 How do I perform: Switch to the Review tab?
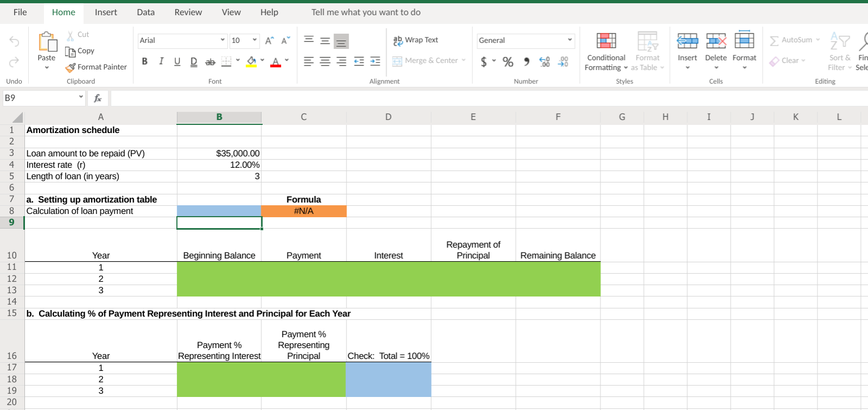tap(188, 12)
